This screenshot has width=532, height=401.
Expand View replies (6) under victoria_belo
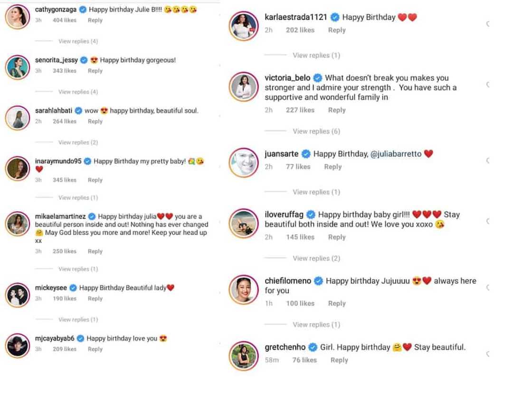(316, 131)
